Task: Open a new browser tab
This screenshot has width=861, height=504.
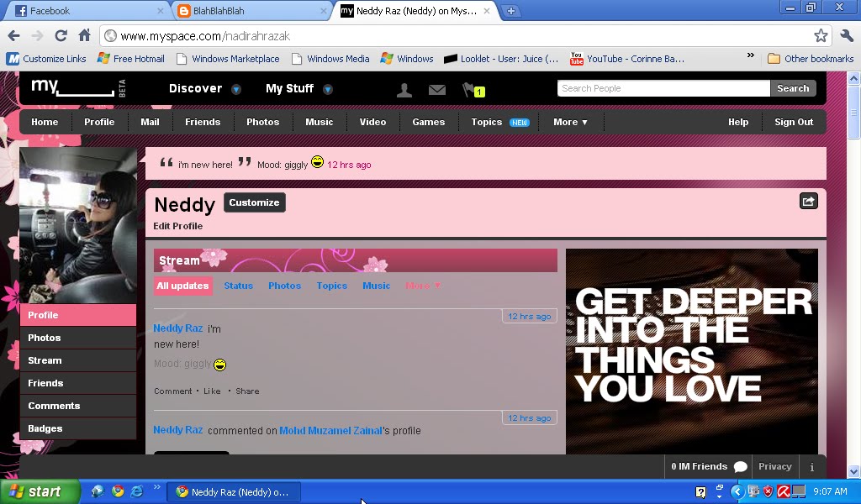Action: click(x=510, y=11)
